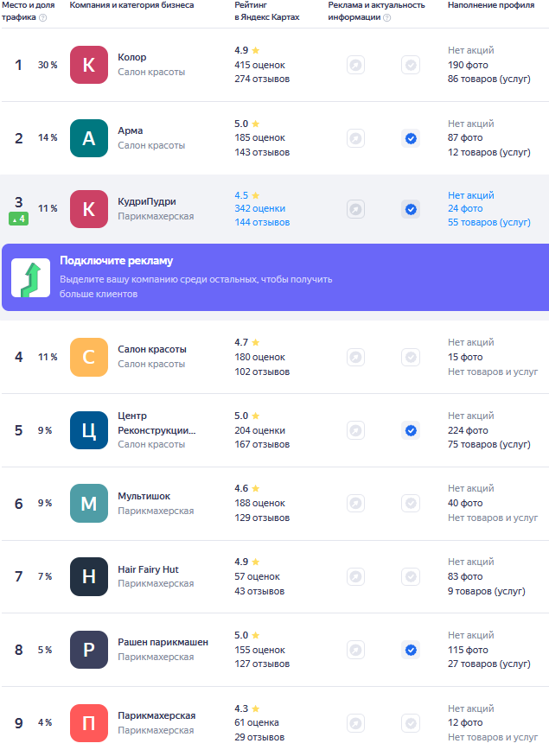549x756 pixels.
Task: Click the Рашен парикмашен avatar
Action: [89, 650]
